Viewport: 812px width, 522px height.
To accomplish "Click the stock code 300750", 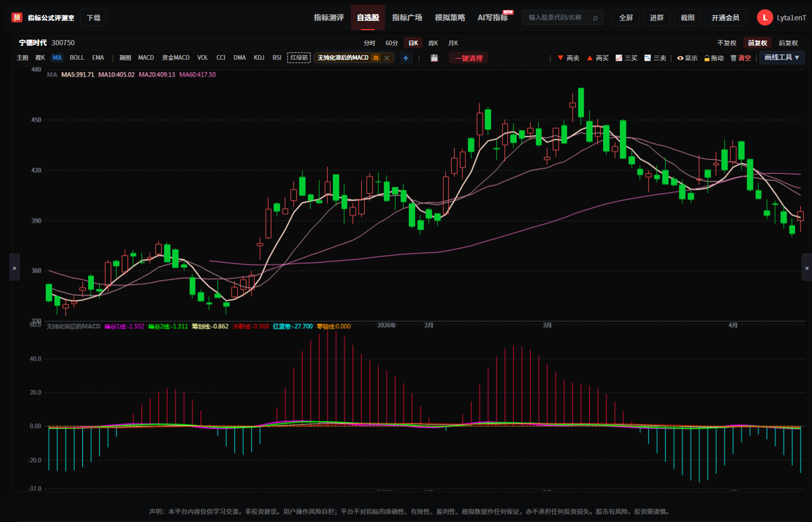I will (63, 43).
